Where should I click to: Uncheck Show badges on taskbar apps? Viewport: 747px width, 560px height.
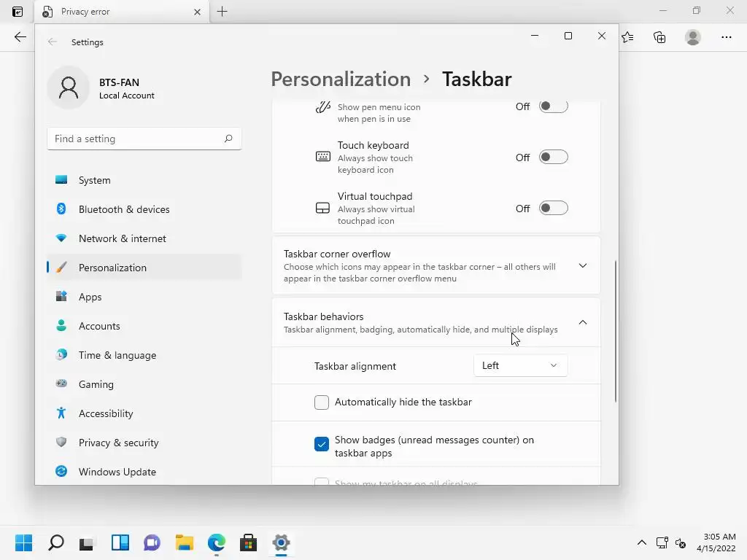coord(322,444)
